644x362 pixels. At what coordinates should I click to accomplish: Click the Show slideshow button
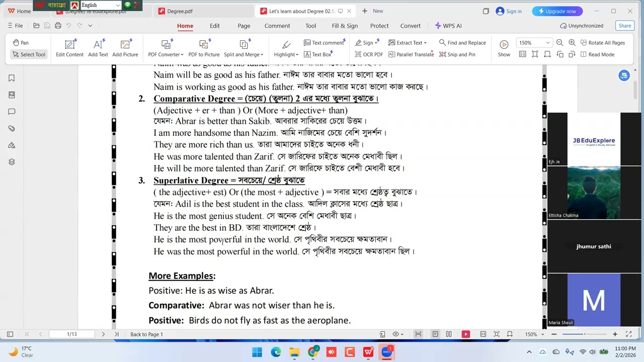504,48
